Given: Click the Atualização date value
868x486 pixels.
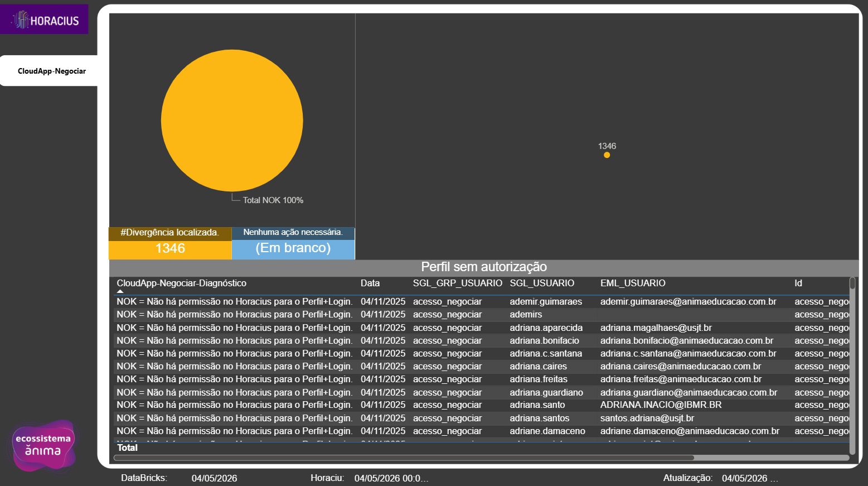Looking at the screenshot, I should point(750,479).
